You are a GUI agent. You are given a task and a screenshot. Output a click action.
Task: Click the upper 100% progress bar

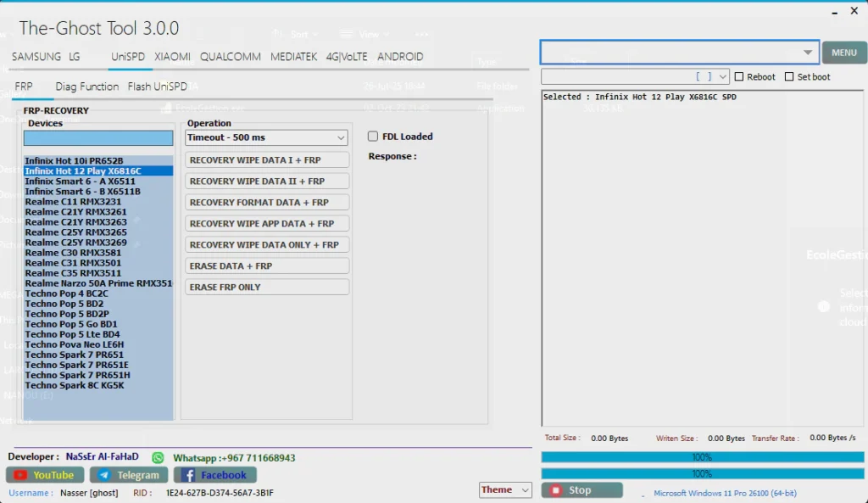pyautogui.click(x=702, y=457)
